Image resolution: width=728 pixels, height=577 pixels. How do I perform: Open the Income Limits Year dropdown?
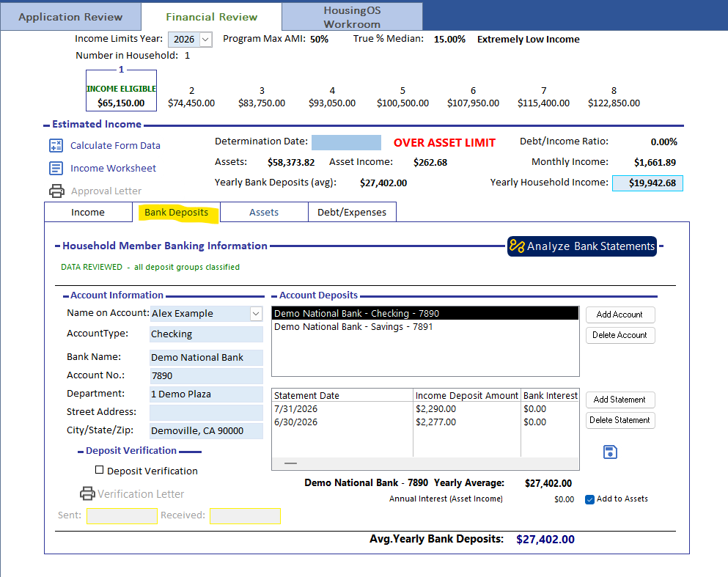pos(205,40)
